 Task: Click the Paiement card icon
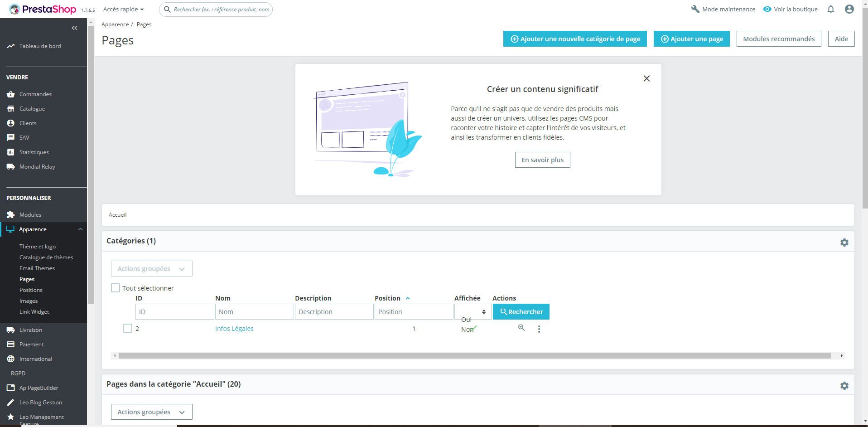(11, 345)
